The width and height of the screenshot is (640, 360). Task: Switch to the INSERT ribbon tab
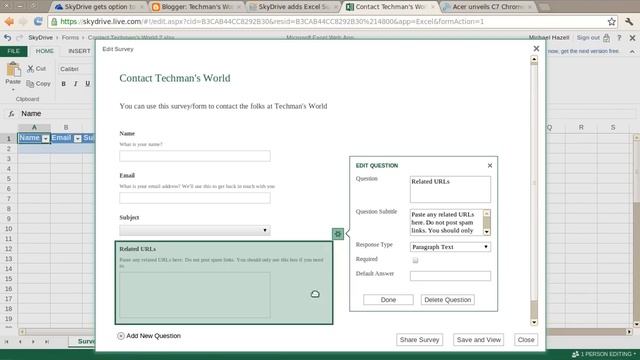tap(79, 51)
